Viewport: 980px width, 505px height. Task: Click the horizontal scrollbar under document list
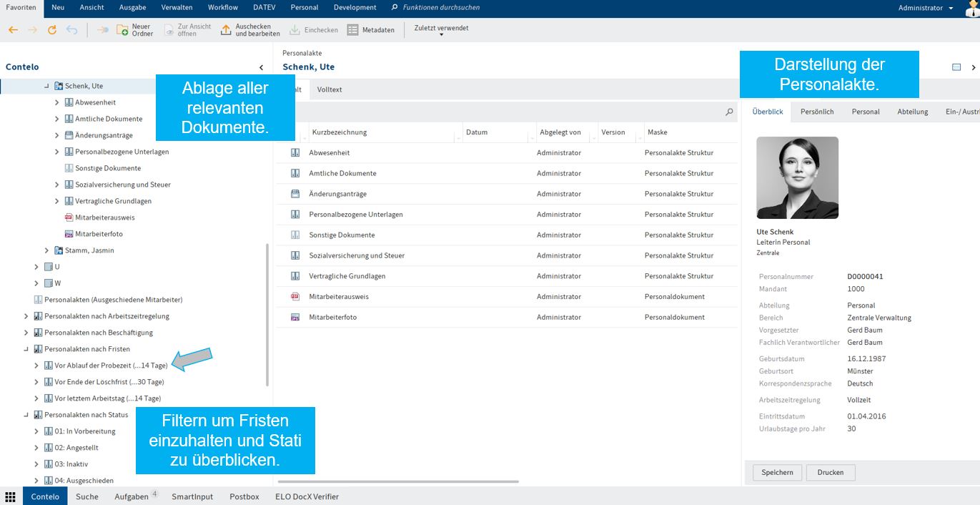tap(397, 481)
